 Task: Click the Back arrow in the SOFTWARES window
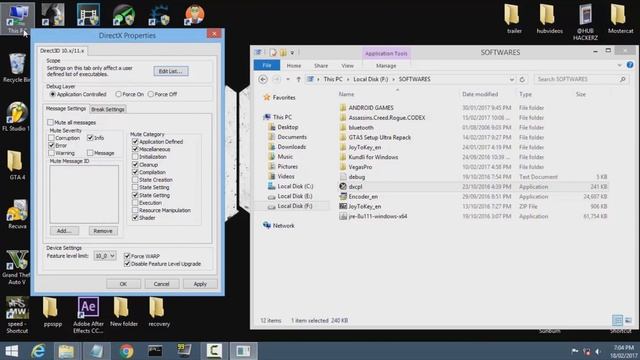tap(263, 79)
